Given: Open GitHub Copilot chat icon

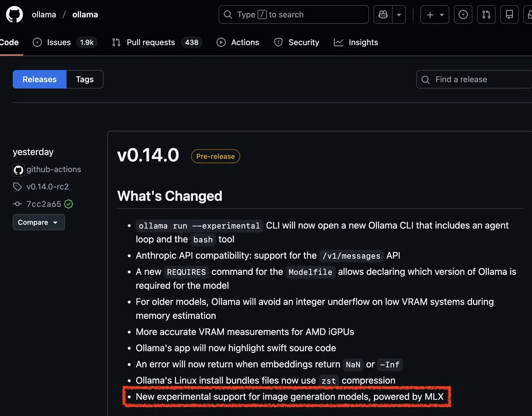Looking at the screenshot, I should point(383,15).
